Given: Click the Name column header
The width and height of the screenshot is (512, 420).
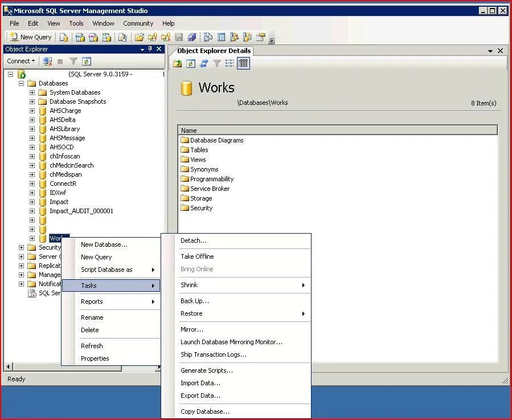Looking at the screenshot, I should (338, 131).
